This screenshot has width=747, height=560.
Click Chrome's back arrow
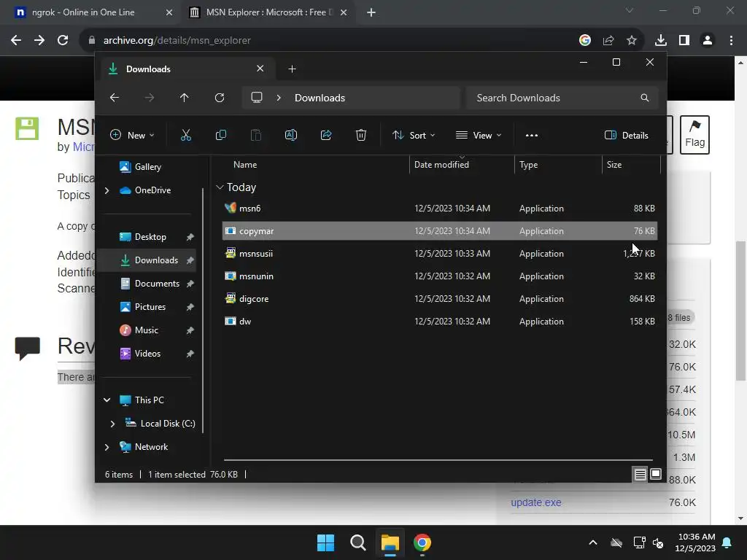pos(16,41)
